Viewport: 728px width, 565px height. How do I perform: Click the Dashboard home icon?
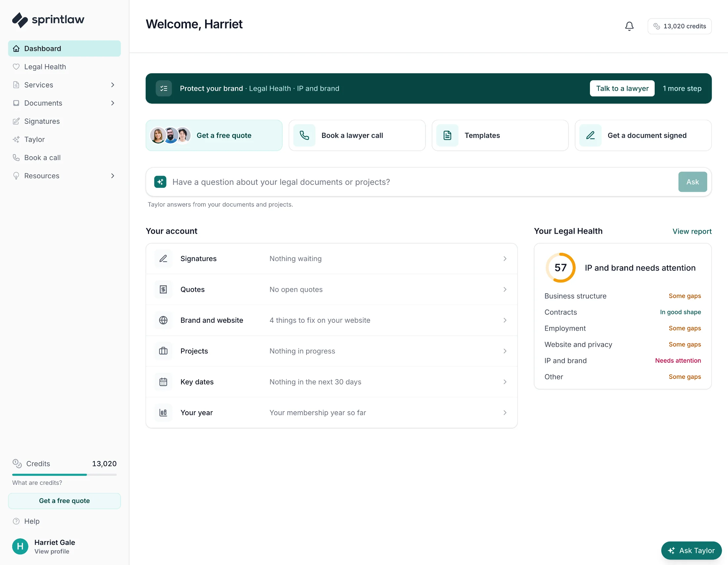[16, 49]
